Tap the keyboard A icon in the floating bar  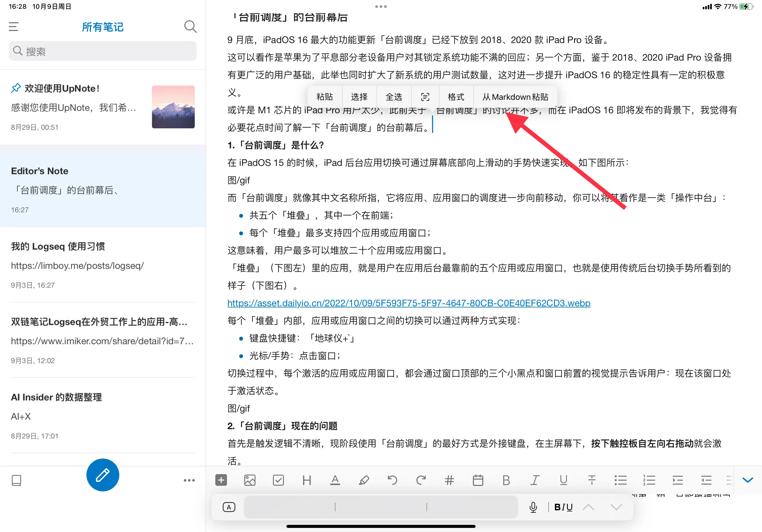pos(229,507)
